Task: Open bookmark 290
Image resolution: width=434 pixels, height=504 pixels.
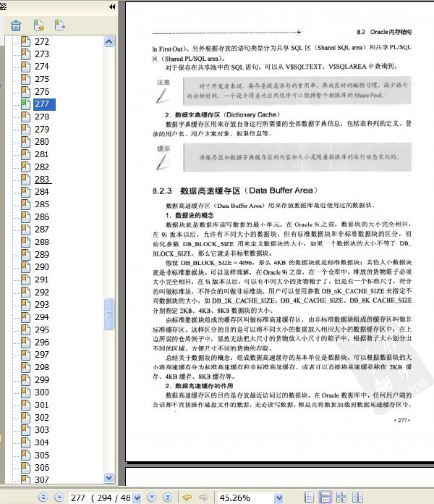Action: point(42,266)
